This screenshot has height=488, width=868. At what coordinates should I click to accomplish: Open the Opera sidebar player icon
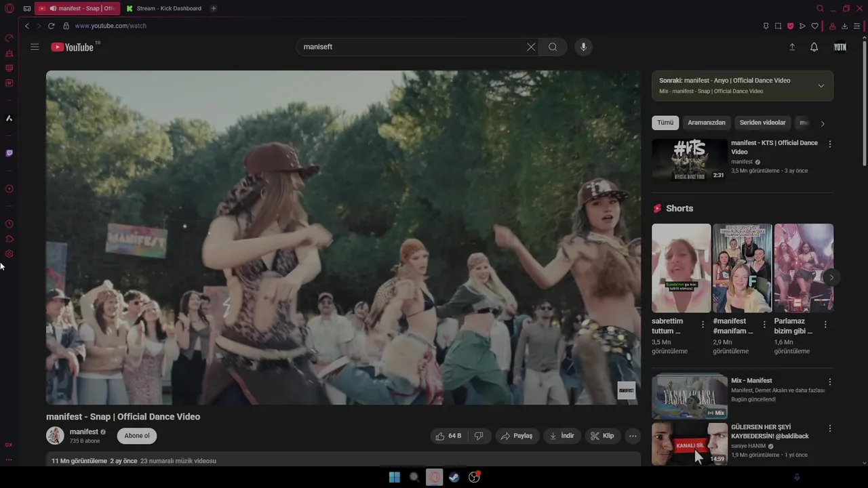pos(9,188)
